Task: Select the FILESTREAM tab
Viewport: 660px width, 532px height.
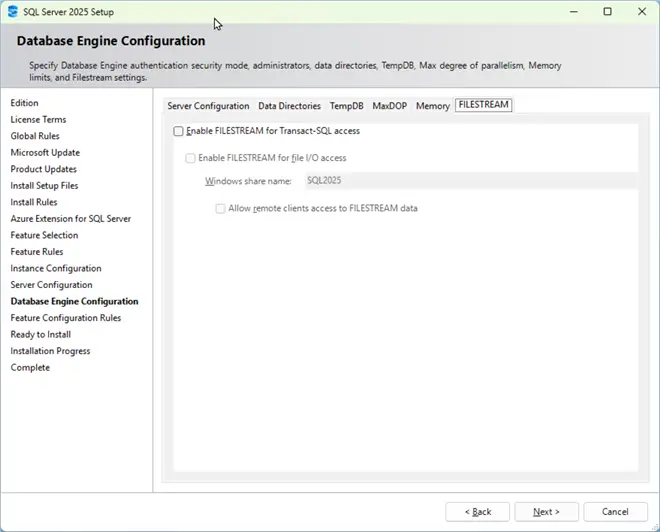Action: 484,104
